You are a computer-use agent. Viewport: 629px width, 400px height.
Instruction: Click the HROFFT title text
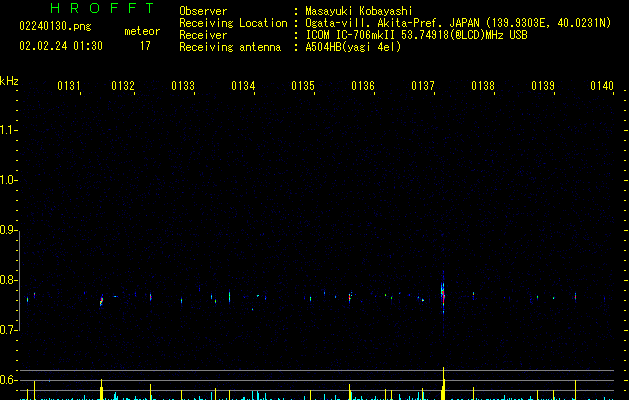coord(103,8)
